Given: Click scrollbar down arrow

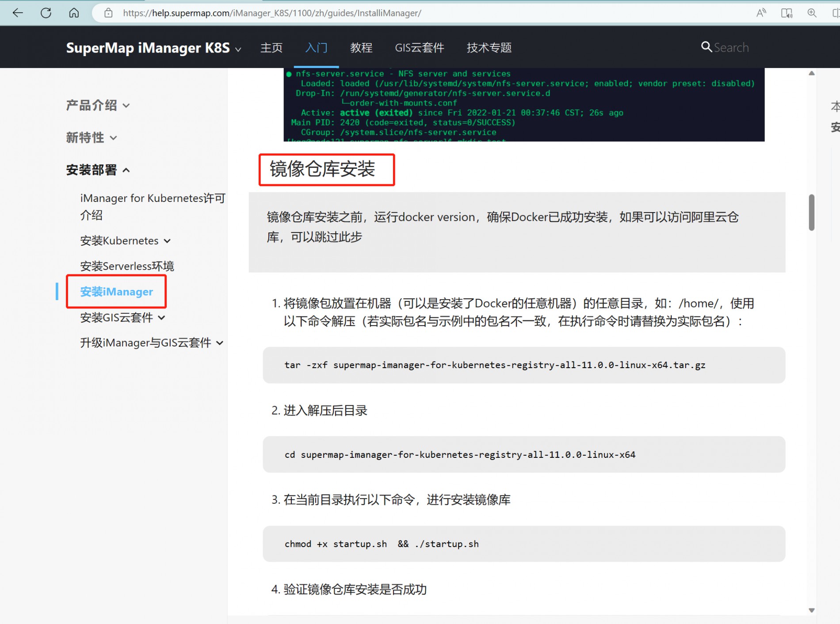Looking at the screenshot, I should tap(811, 610).
